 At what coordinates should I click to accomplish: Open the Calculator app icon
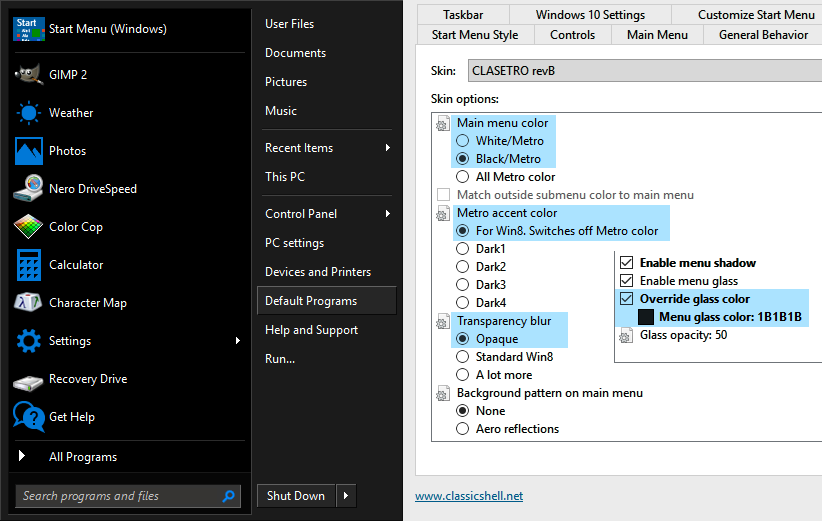tap(29, 265)
